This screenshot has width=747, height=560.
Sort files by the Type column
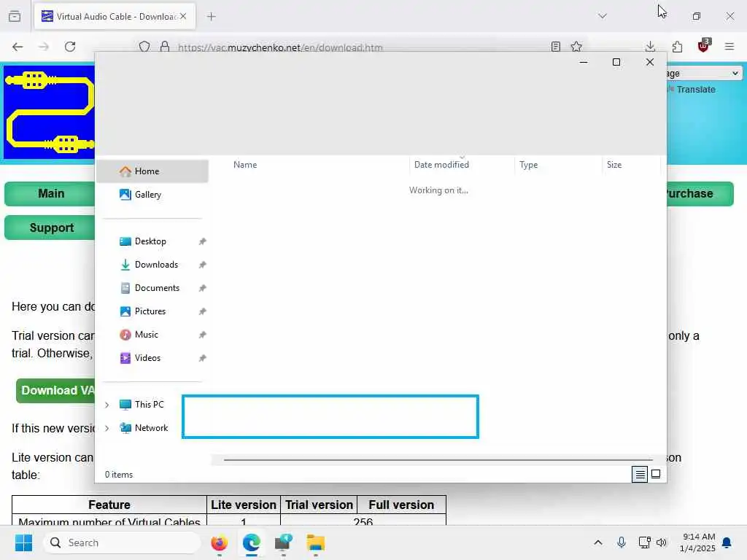[528, 165]
